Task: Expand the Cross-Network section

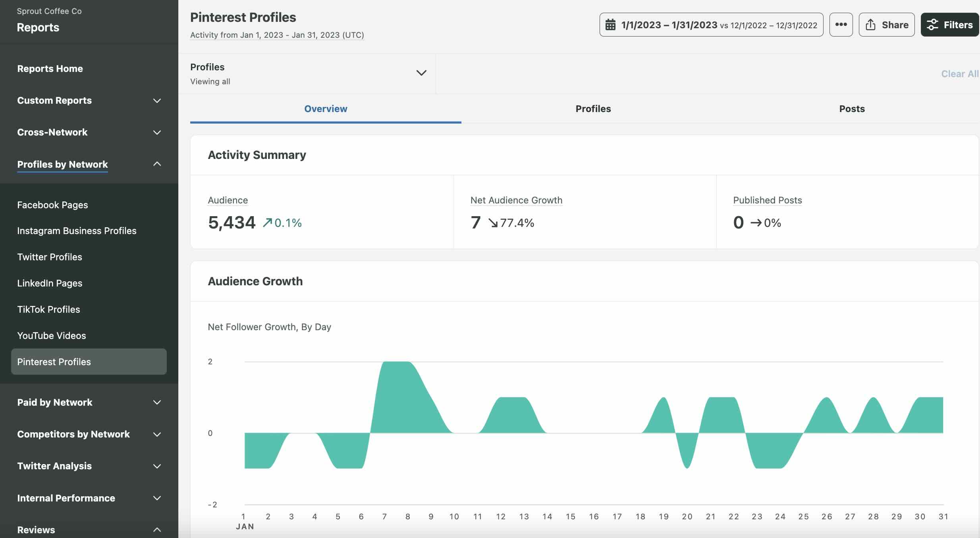Action: pos(156,132)
